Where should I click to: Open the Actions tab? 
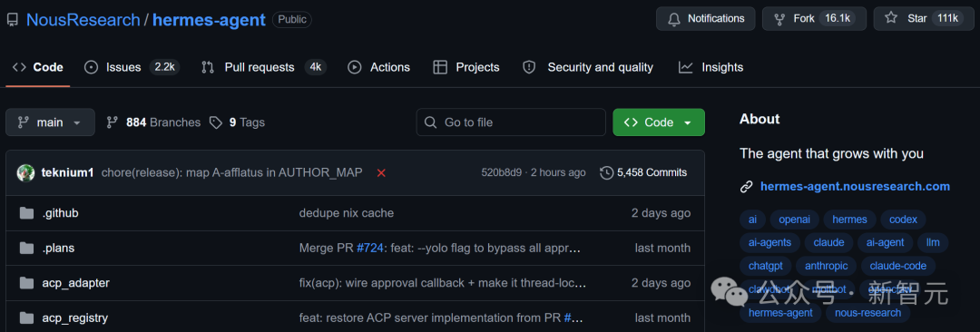[378, 67]
